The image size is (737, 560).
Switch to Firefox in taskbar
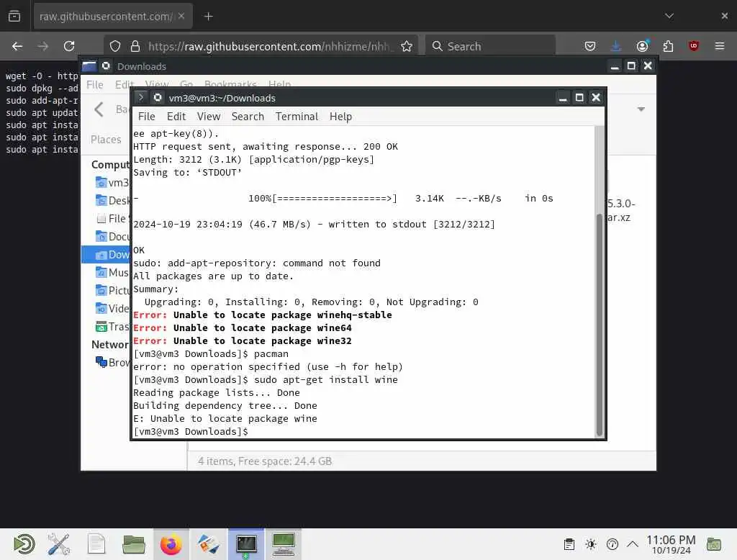coord(171,544)
